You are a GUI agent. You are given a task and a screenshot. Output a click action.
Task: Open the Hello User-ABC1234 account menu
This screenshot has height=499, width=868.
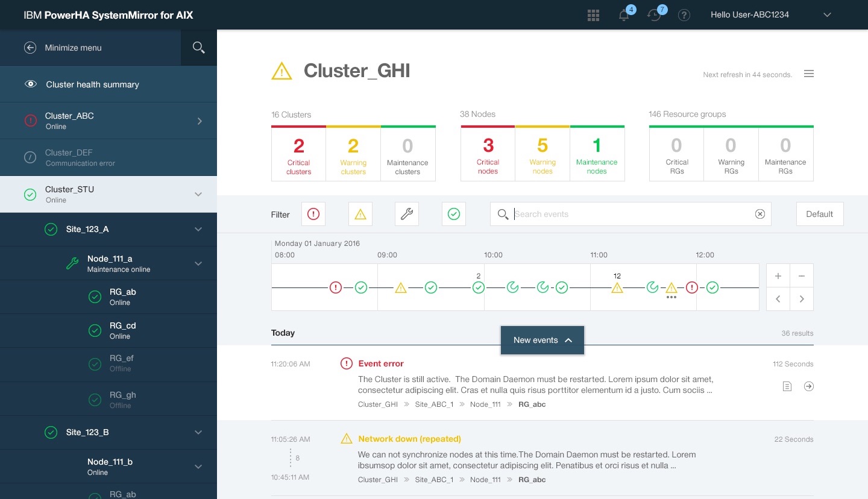click(x=750, y=14)
